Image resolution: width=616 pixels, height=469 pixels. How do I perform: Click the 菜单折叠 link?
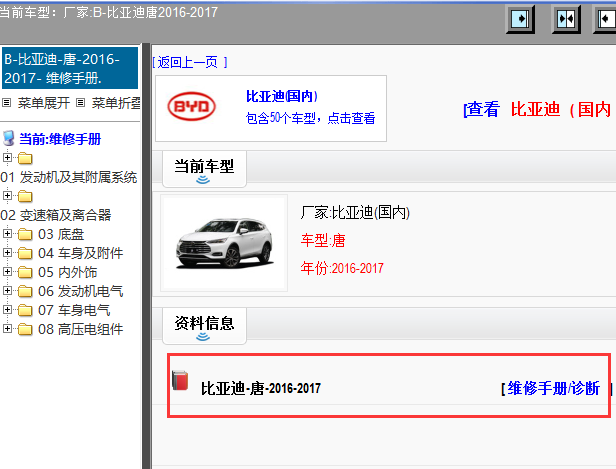116,103
